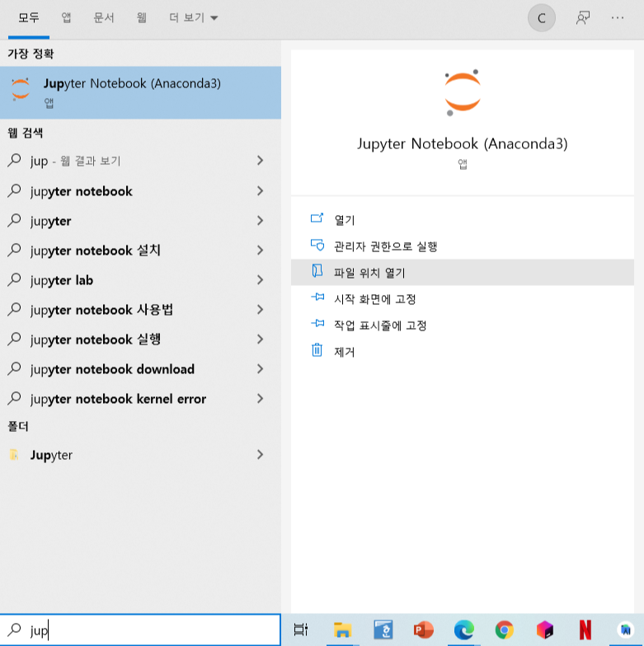The height and width of the screenshot is (646, 644).
Task: Click search magnifier icon beside 'jupyter lab'
Action: 15,279
